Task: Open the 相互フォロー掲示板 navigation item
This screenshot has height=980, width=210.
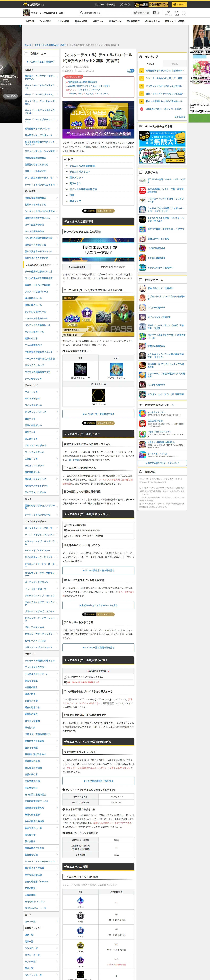Action: (x=174, y=21)
